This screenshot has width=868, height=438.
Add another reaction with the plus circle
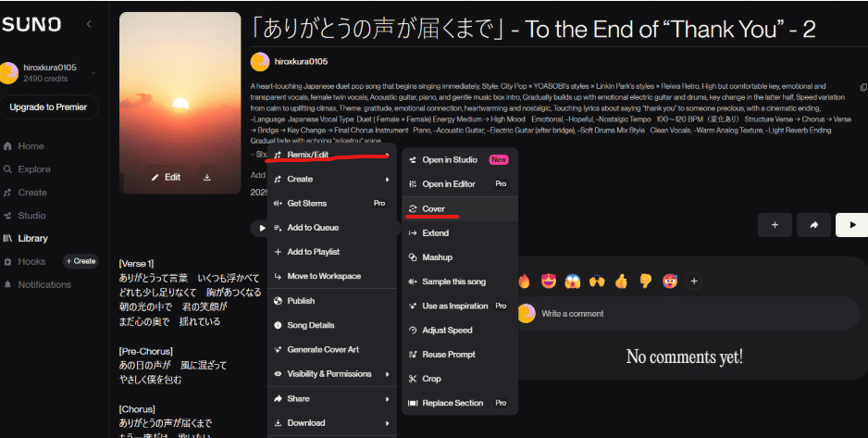tap(694, 282)
